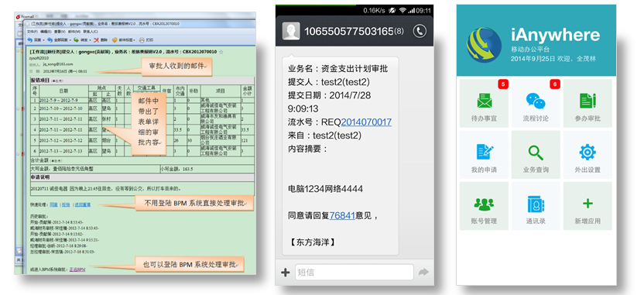Tap 新增应用 plus icon
Viewport: 644px width, 295px height.
(587, 206)
